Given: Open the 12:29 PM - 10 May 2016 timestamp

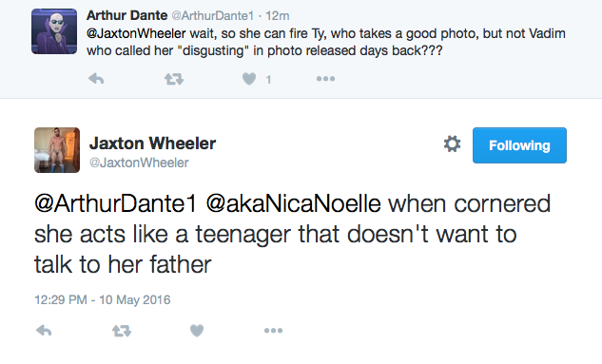Looking at the screenshot, I should click(103, 299).
